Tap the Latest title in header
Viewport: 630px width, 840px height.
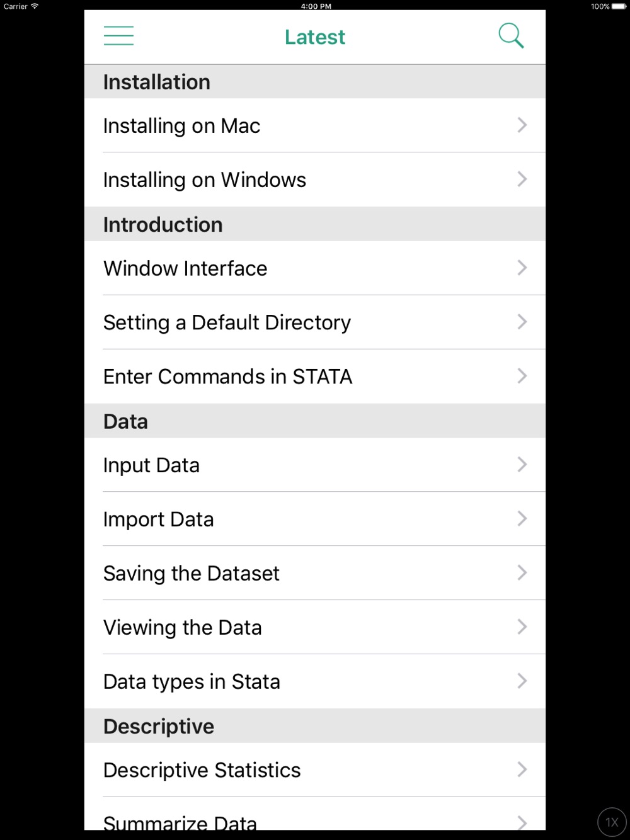(x=315, y=37)
